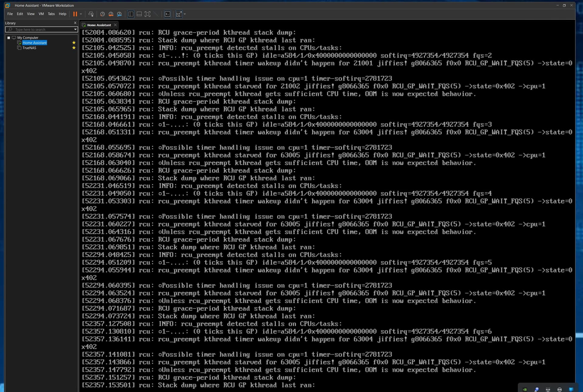This screenshot has width=583, height=392.
Task: Select TrueNAS in the library
Action: coord(29,48)
